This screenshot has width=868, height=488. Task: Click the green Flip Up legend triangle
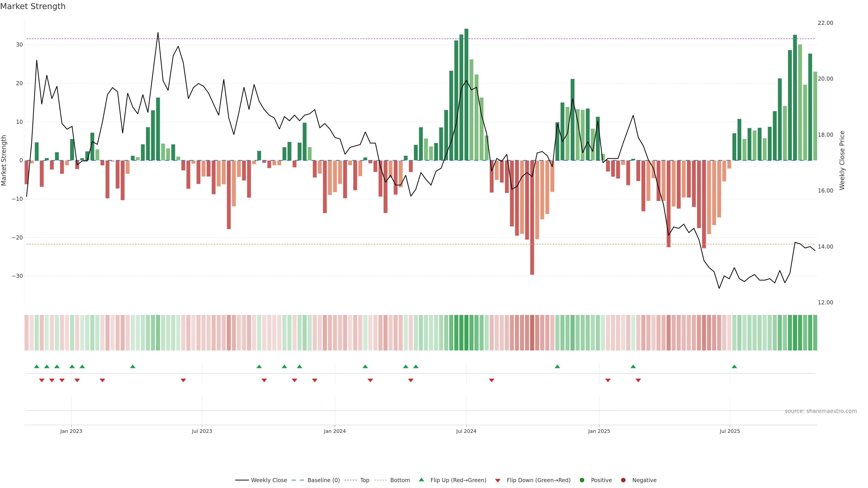tap(421, 480)
